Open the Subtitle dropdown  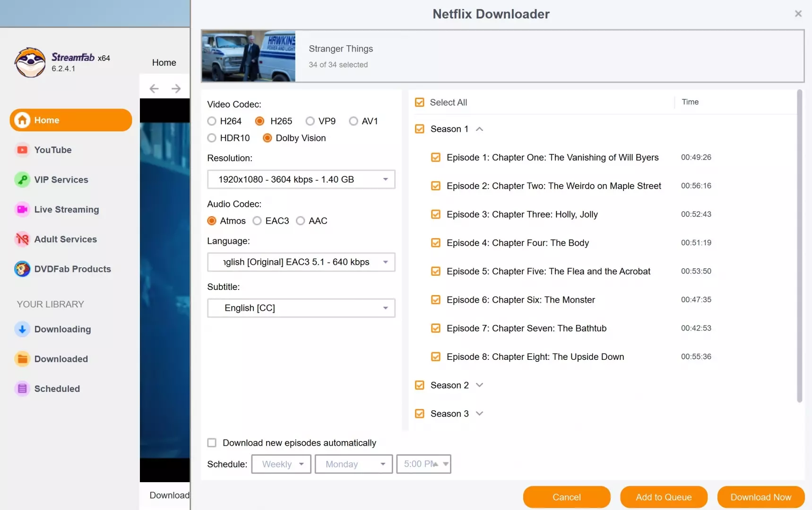tap(301, 308)
